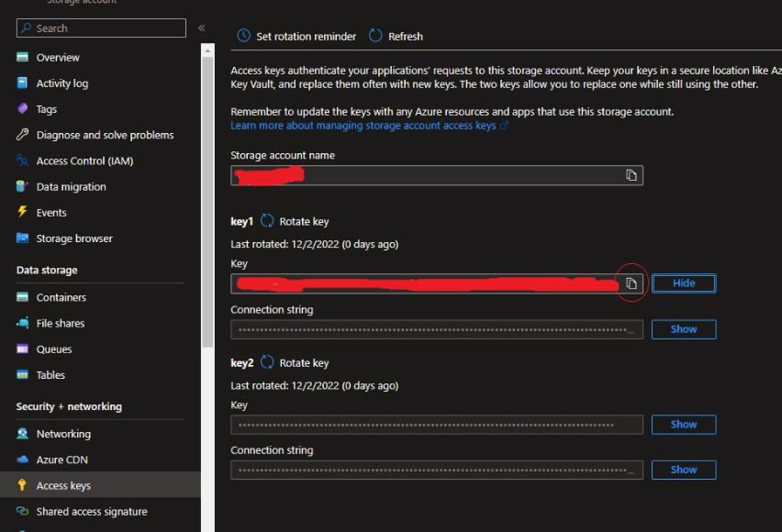Click the Queues icon
This screenshot has width=782, height=532.
coord(22,349)
